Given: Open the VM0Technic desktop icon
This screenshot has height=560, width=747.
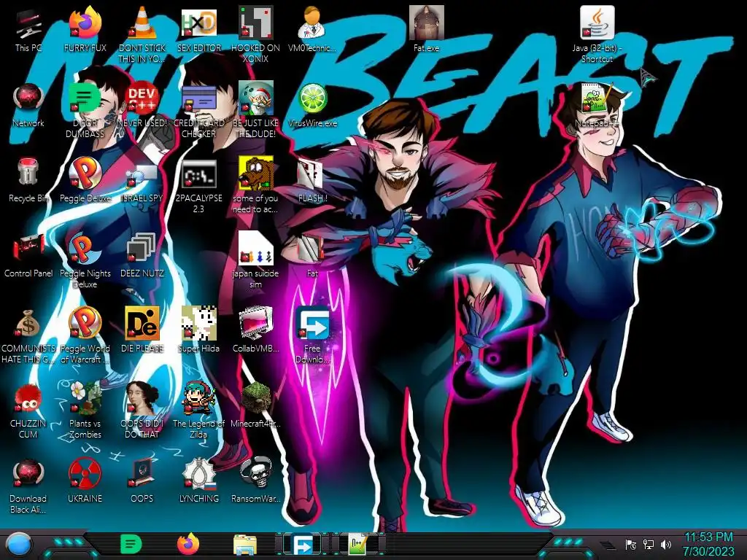Looking at the screenshot, I should pyautogui.click(x=312, y=23).
